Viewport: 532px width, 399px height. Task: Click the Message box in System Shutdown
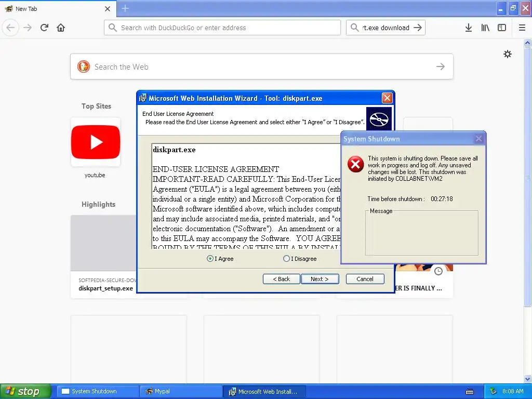coord(422,233)
